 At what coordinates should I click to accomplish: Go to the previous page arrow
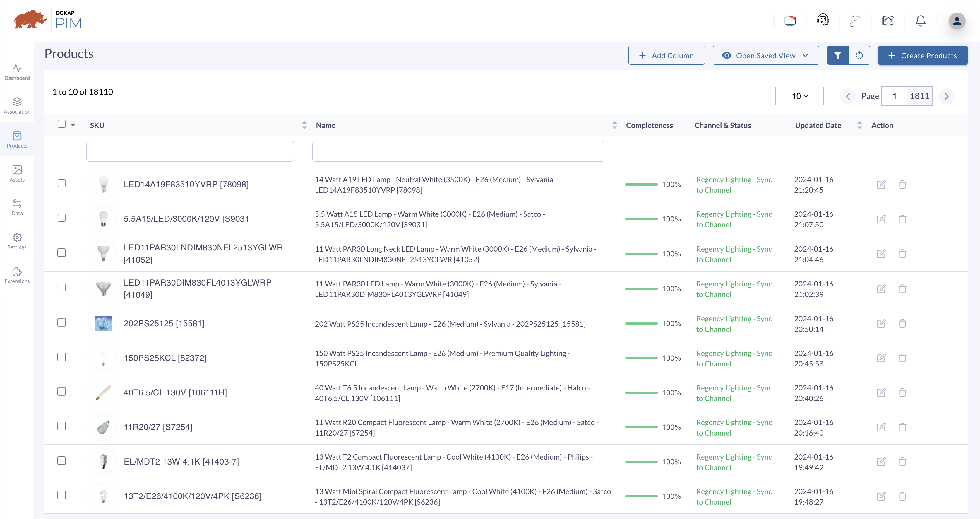[848, 96]
